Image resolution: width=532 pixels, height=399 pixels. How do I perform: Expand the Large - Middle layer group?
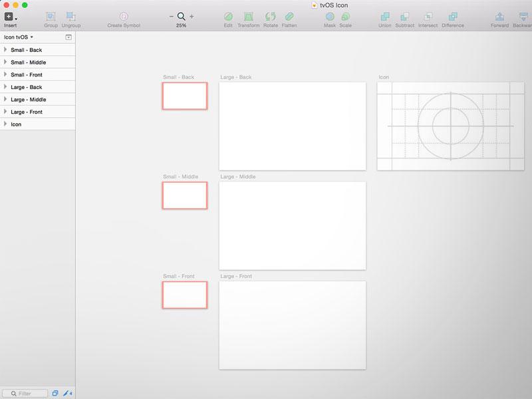coord(5,99)
